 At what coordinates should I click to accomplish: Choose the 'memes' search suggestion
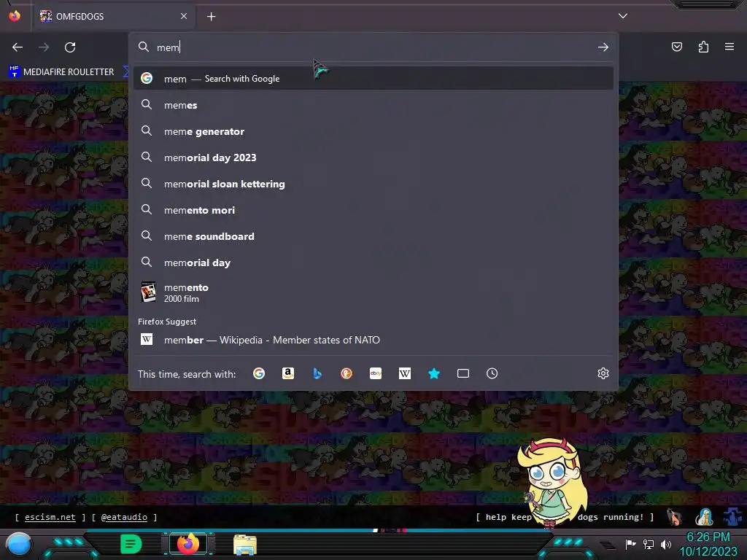click(373, 105)
